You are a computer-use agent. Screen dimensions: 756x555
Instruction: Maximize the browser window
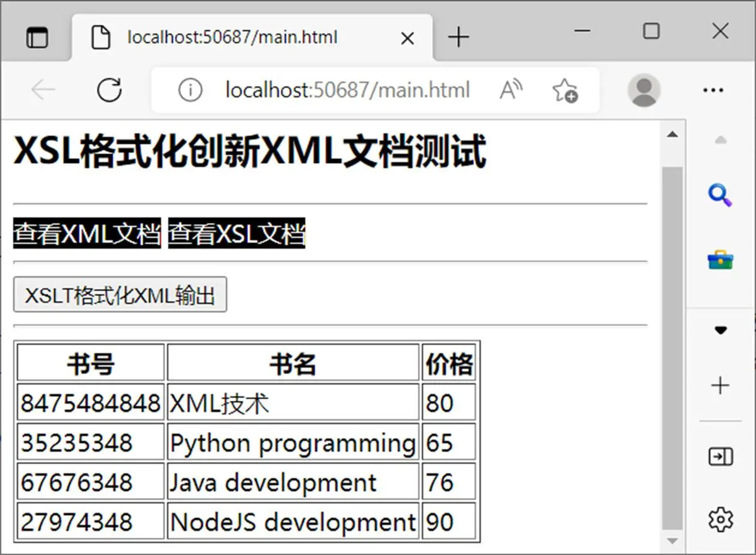point(651,31)
